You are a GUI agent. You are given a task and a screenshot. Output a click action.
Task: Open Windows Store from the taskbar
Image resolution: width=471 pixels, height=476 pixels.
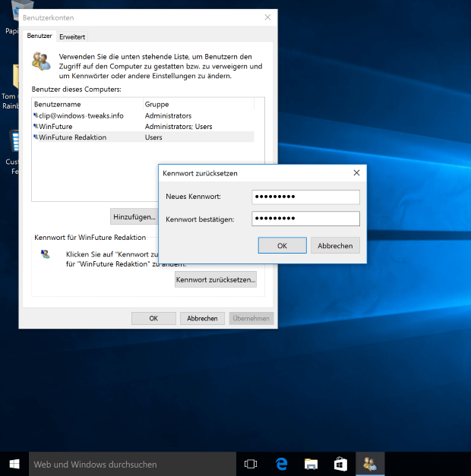pos(340,464)
